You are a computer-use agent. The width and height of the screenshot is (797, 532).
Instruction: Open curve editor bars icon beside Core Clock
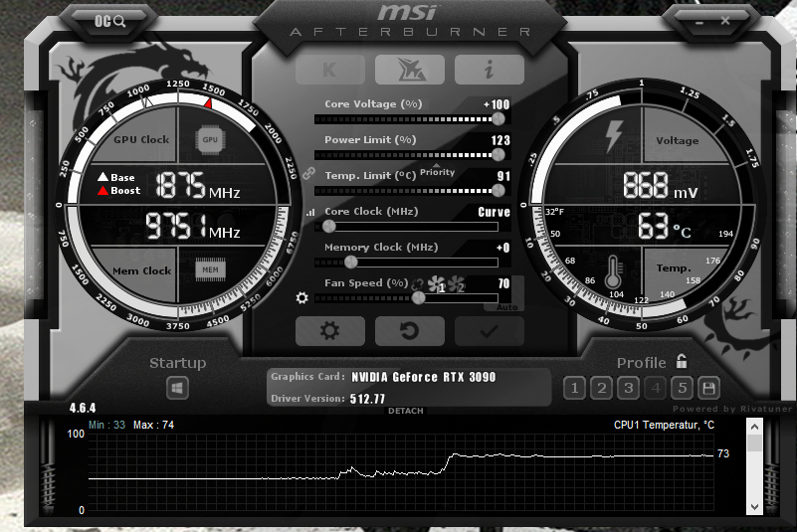pyautogui.click(x=310, y=213)
